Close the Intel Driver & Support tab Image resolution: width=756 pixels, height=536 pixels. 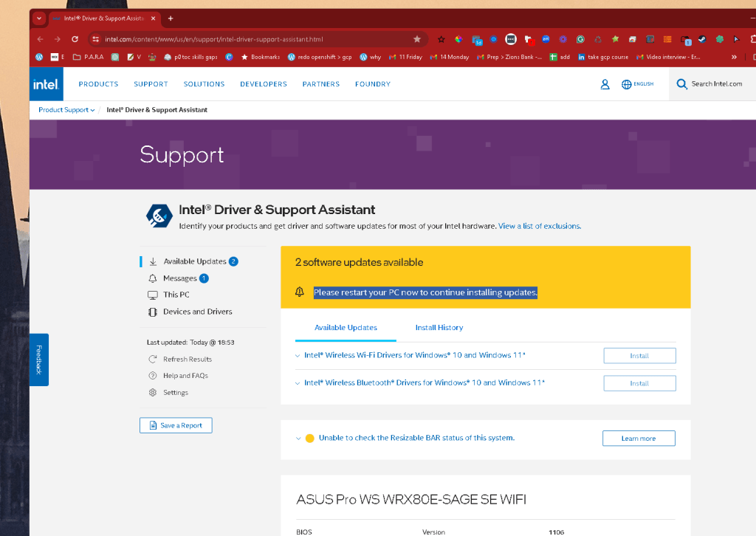(x=153, y=18)
